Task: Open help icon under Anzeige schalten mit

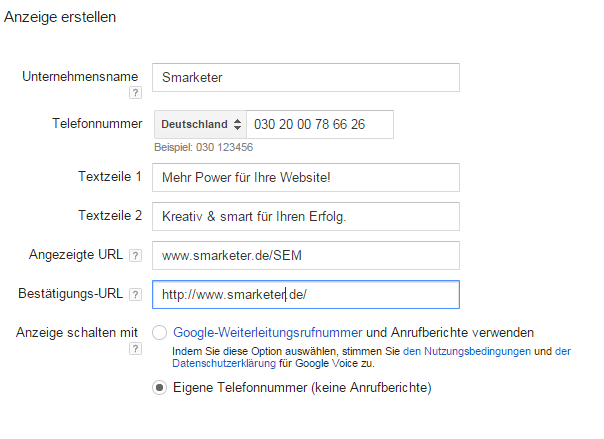Action: (135, 349)
